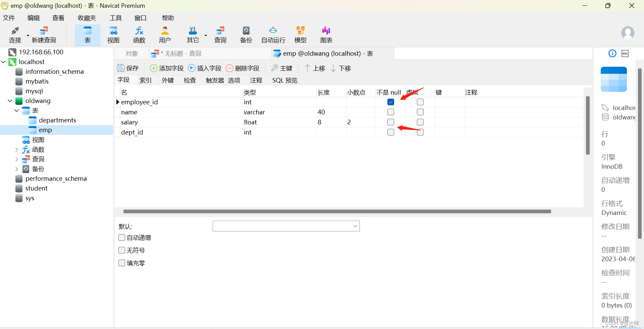The image size is (644, 329).
Task: Switch to the 对象 objects tab
Action: click(132, 54)
